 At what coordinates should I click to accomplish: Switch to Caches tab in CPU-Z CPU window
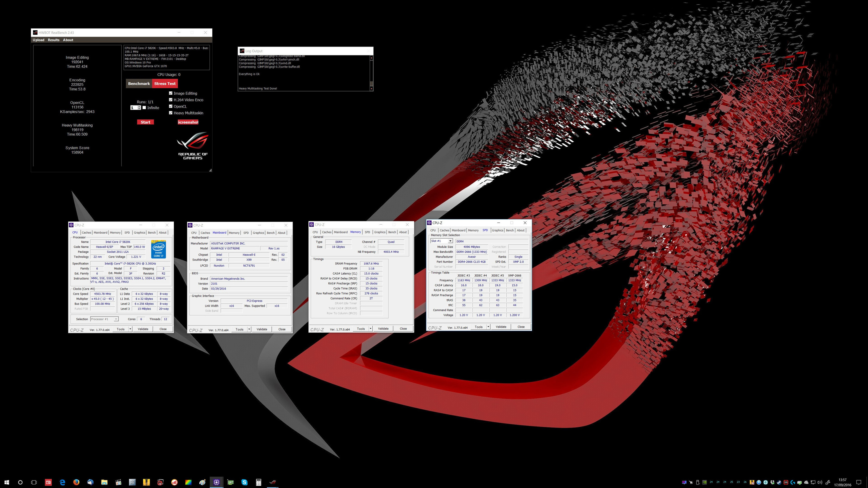tap(86, 232)
